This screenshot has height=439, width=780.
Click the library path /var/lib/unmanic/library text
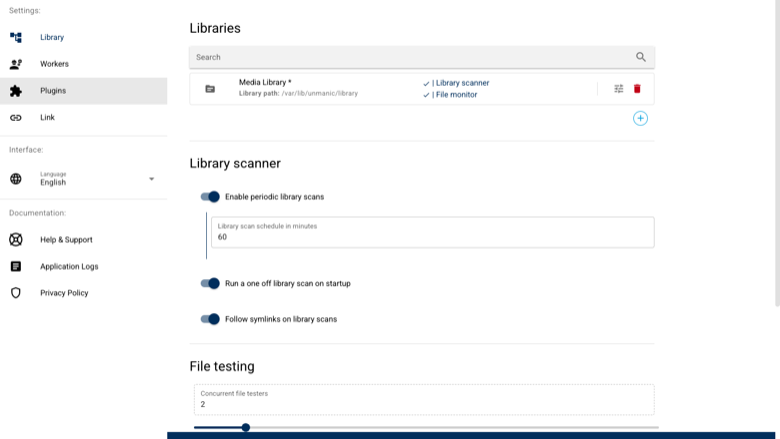coord(319,93)
